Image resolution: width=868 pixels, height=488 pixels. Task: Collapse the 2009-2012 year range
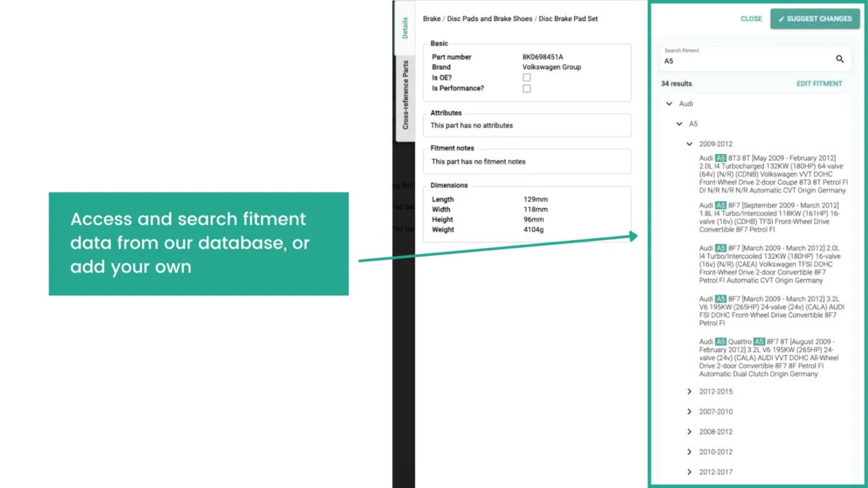689,144
